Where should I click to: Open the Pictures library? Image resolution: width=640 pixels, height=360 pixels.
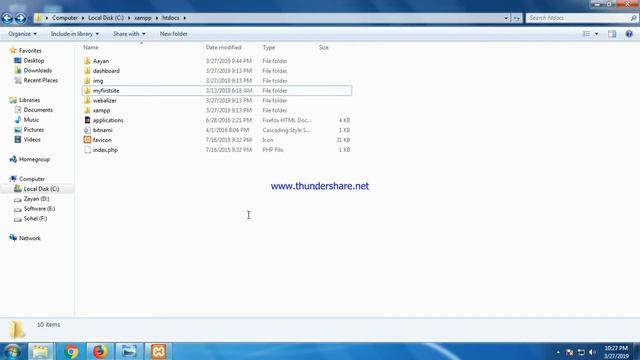point(33,129)
